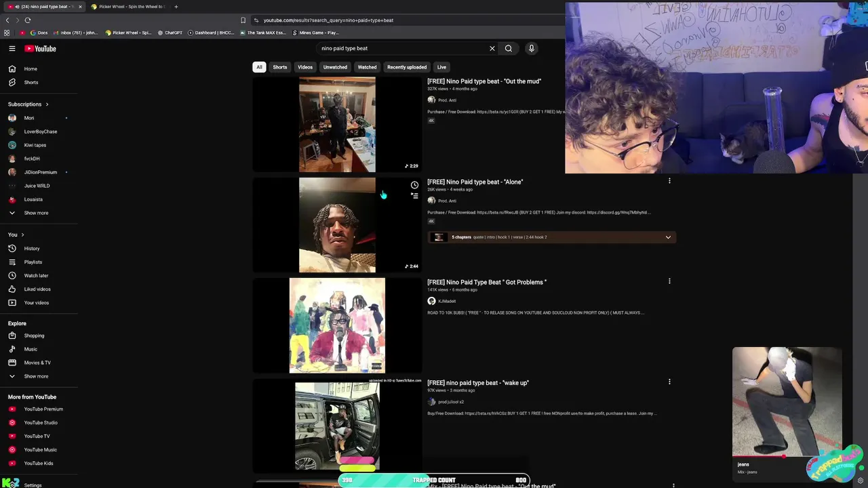Select the Shorts filter chip
Screen dimensions: 868x488
tap(280, 67)
